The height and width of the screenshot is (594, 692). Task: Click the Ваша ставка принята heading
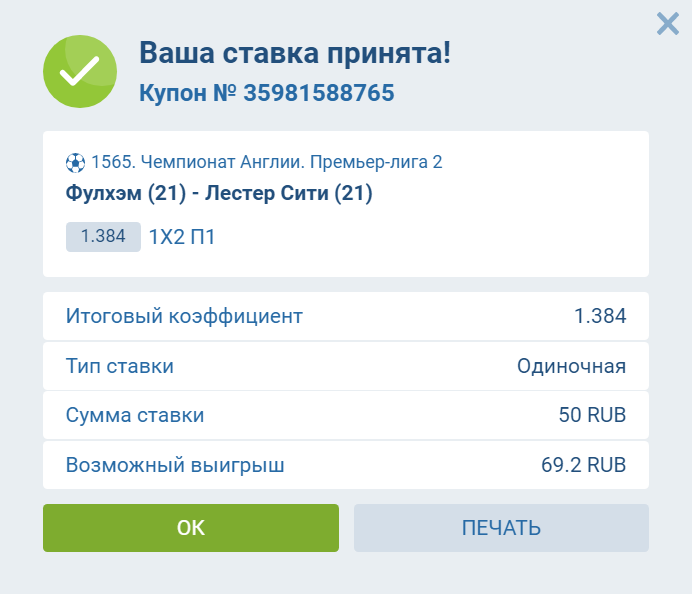(295, 53)
